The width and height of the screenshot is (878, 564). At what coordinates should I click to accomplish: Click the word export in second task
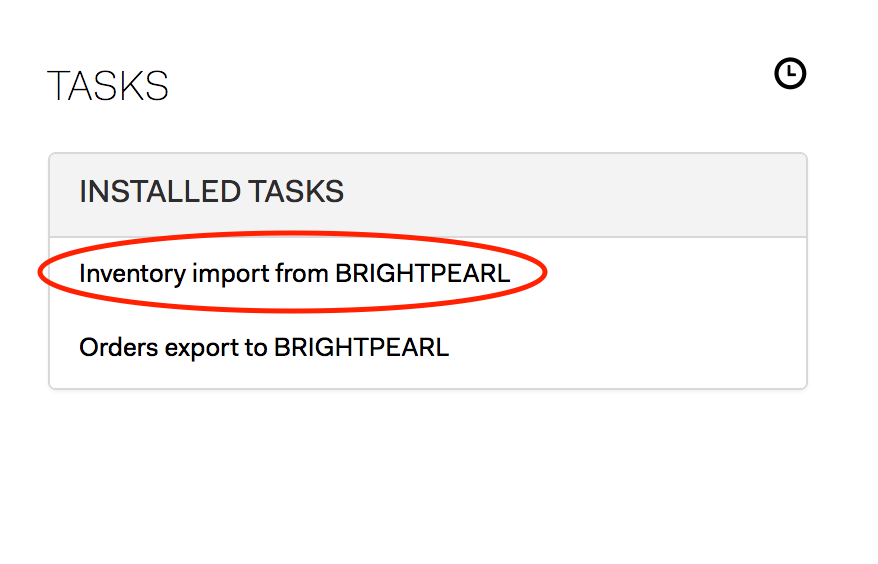(202, 348)
